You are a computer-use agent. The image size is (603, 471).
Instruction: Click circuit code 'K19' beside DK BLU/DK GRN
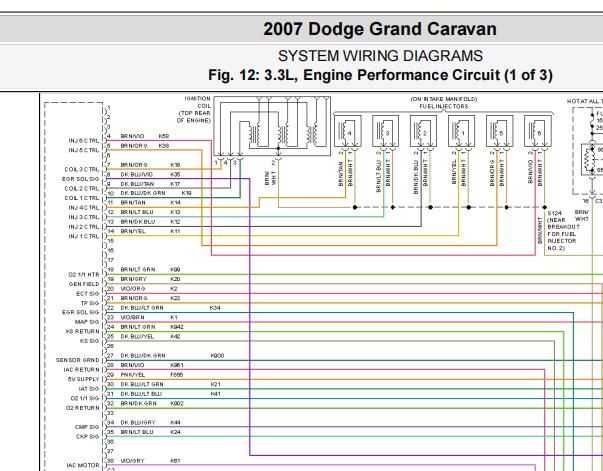pos(187,193)
